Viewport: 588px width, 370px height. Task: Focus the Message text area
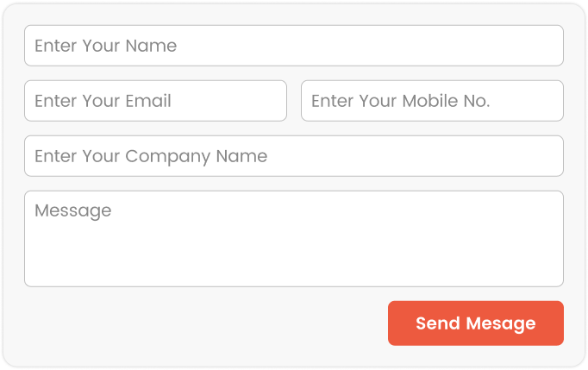click(x=293, y=238)
